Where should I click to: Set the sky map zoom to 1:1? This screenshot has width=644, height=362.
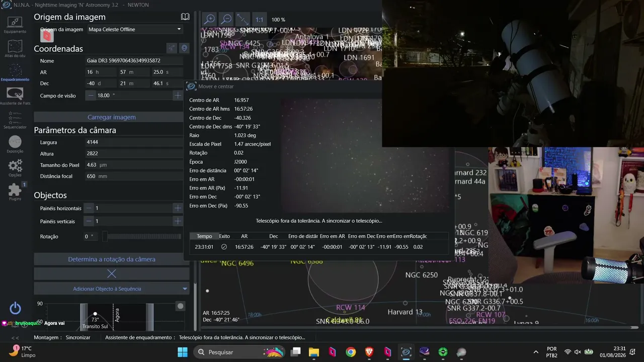(x=259, y=20)
